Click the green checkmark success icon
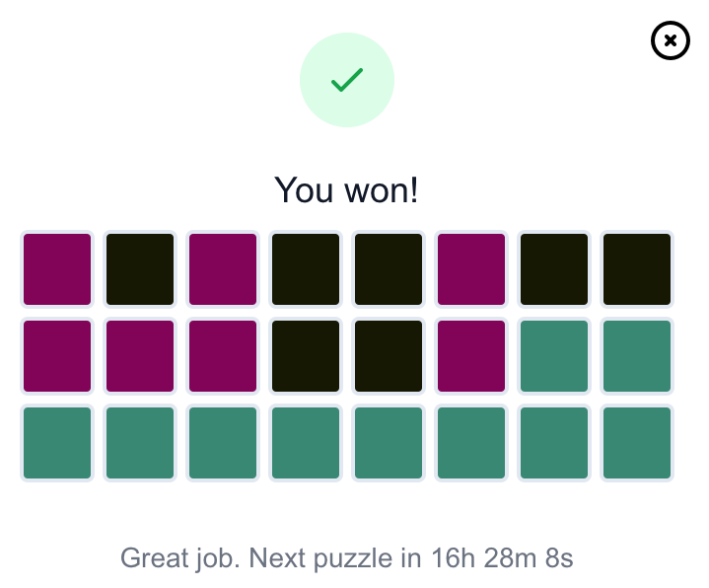 (347, 80)
